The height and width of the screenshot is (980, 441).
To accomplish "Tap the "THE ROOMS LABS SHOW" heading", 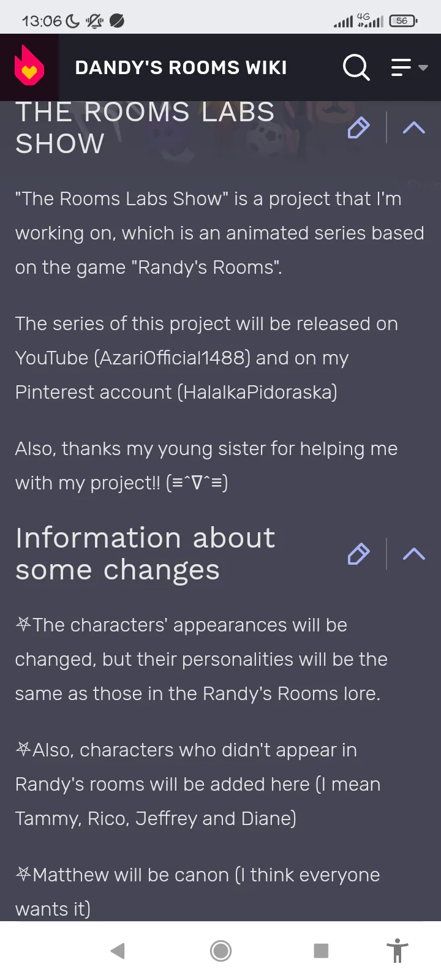I will click(x=145, y=128).
